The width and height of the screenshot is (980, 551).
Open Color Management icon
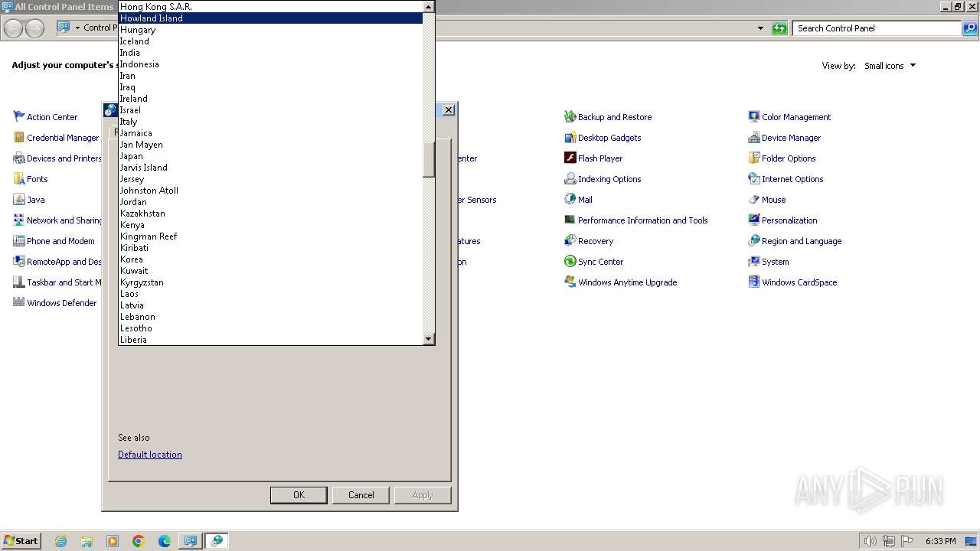coord(754,117)
